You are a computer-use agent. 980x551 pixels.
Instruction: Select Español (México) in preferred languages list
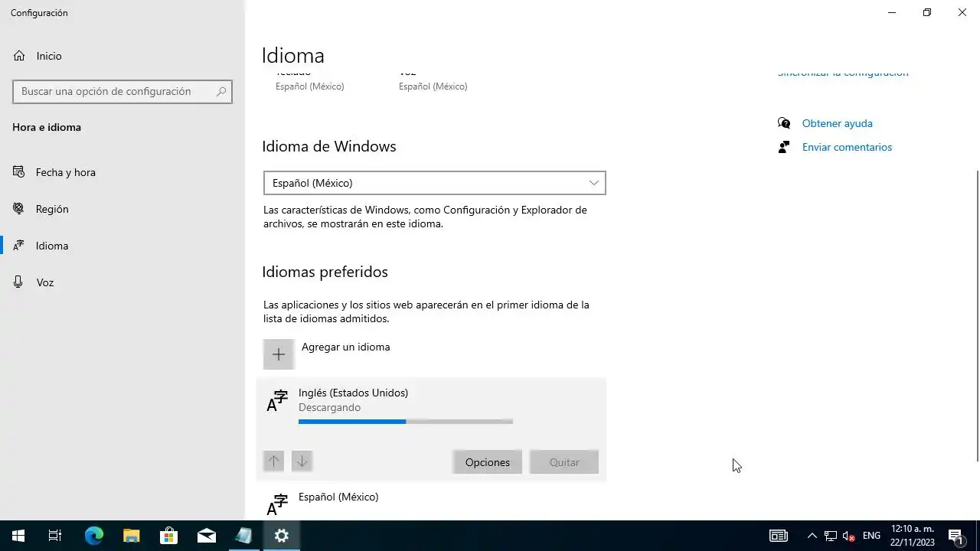pos(431,502)
